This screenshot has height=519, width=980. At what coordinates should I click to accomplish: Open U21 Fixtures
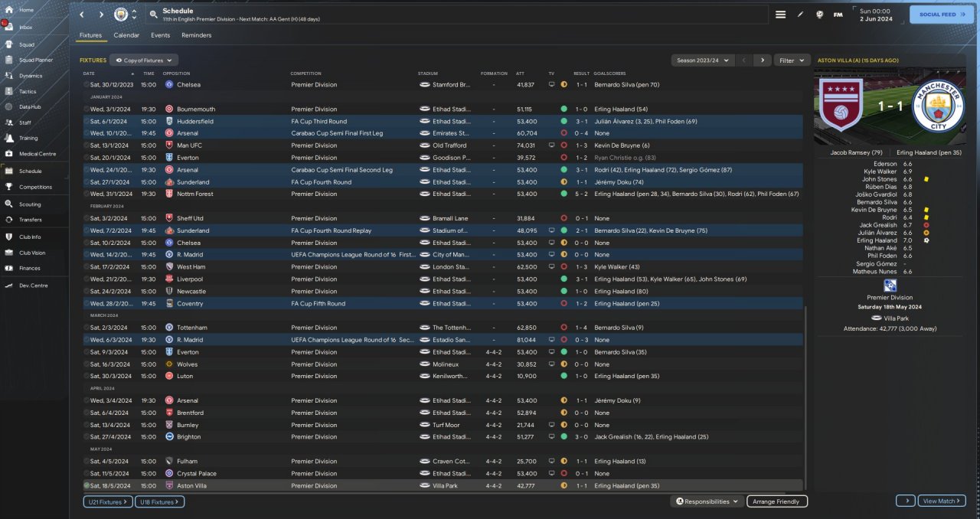click(106, 501)
